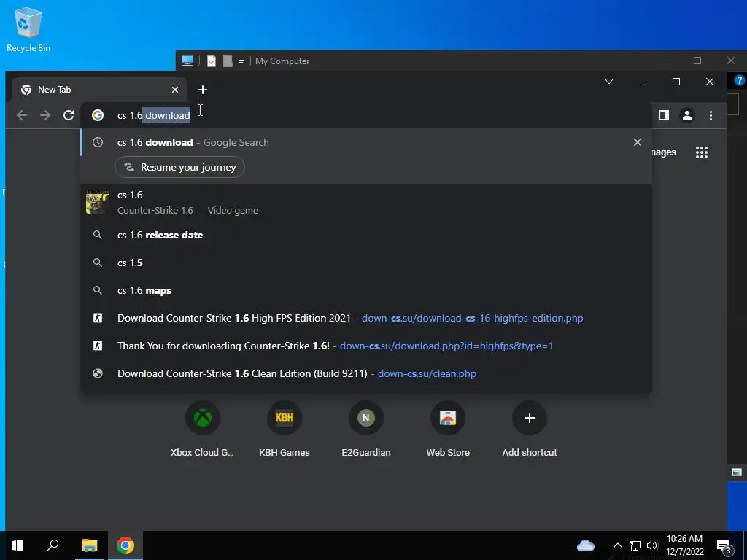This screenshot has height=560, width=747.
Task: Select the 'cs 1.6 maps' search suggestion
Action: [366, 290]
